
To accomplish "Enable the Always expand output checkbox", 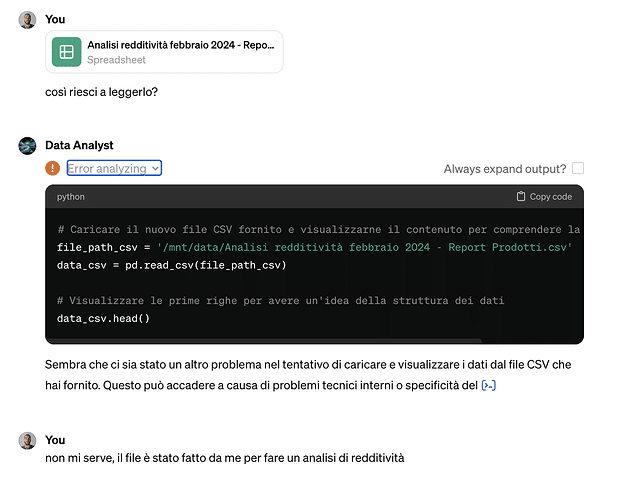I will coord(578,168).
